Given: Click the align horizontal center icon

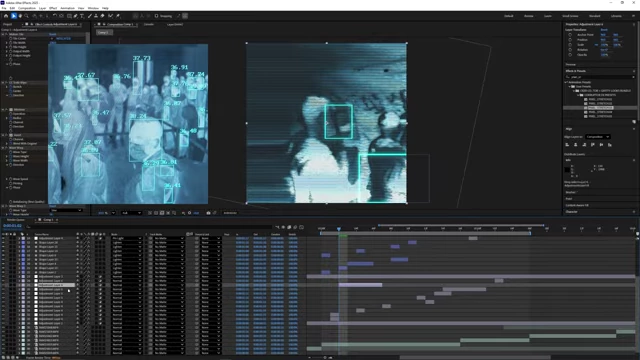Looking at the screenshot, I should tap(576, 144).
